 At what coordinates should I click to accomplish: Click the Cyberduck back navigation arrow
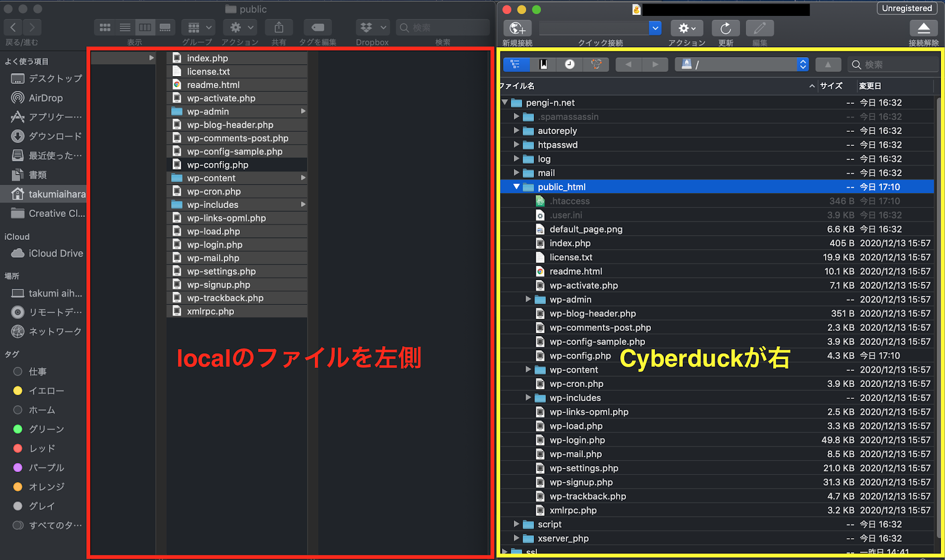coord(628,64)
